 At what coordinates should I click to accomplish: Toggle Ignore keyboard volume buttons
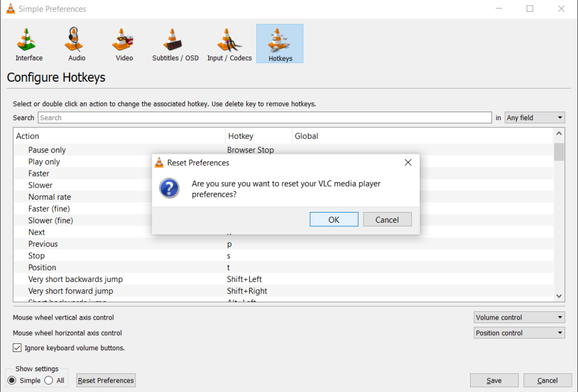click(16, 348)
